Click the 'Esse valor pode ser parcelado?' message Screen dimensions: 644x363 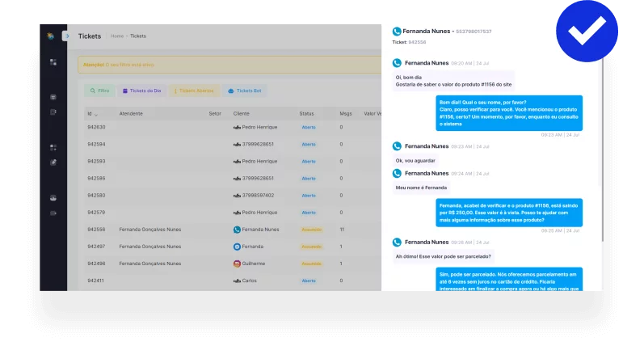click(x=443, y=256)
